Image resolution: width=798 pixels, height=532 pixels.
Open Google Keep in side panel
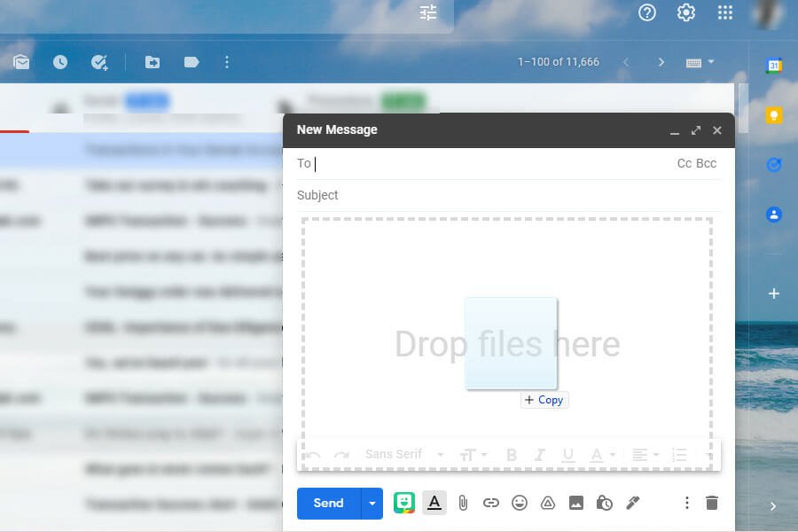[x=774, y=115]
